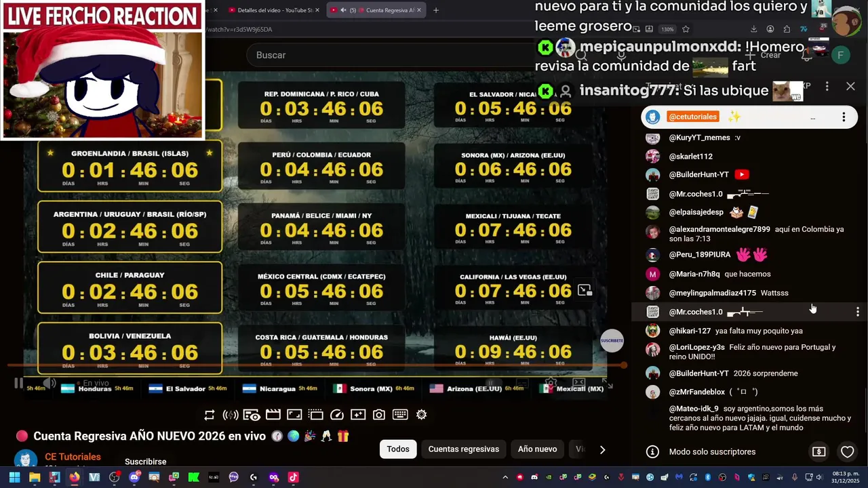Open the @cetutoriales pinned chat banner

[x=749, y=117]
